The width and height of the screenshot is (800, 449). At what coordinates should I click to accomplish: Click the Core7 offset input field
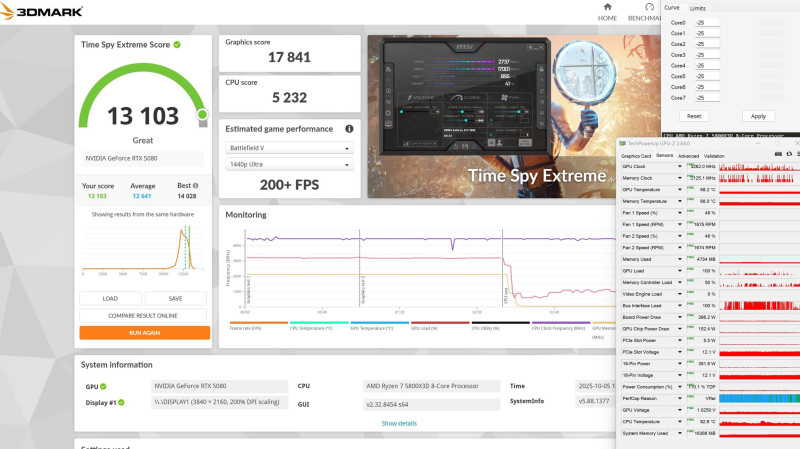(x=707, y=97)
